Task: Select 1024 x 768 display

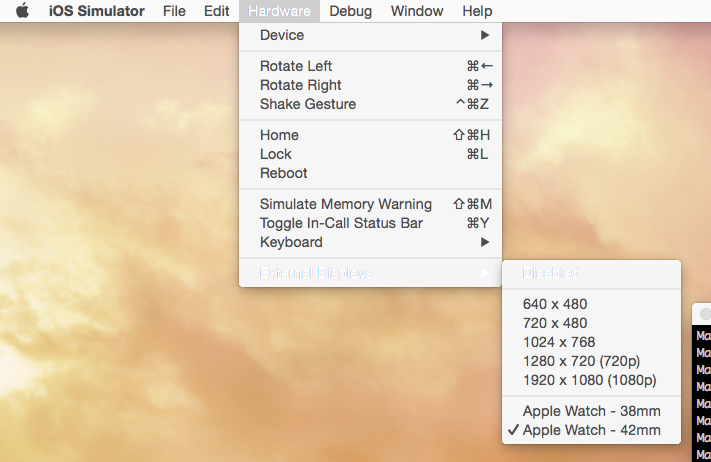Action: tap(591, 342)
